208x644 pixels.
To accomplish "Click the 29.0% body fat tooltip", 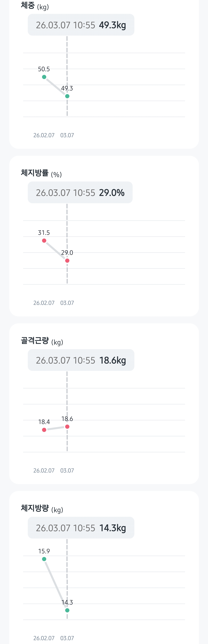I will click(x=80, y=192).
